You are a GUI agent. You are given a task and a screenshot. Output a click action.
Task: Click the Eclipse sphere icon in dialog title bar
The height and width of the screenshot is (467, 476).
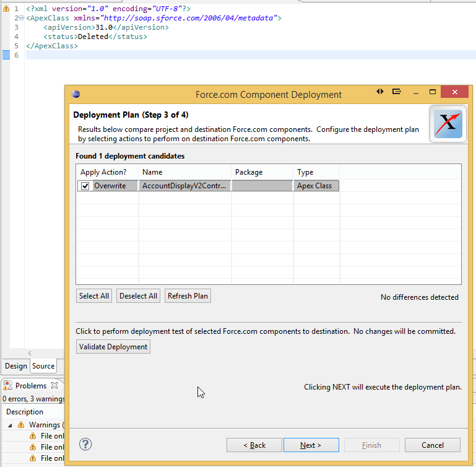click(76, 94)
